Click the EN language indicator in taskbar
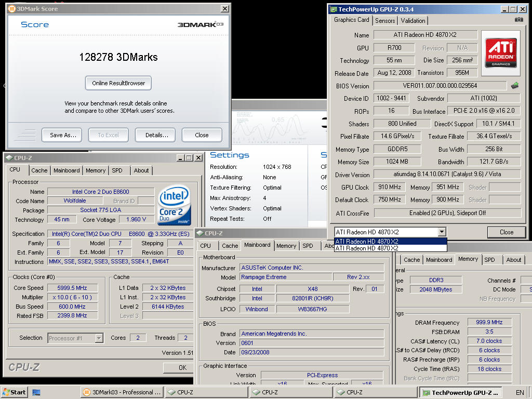The height and width of the screenshot is (399, 532). 520,392
